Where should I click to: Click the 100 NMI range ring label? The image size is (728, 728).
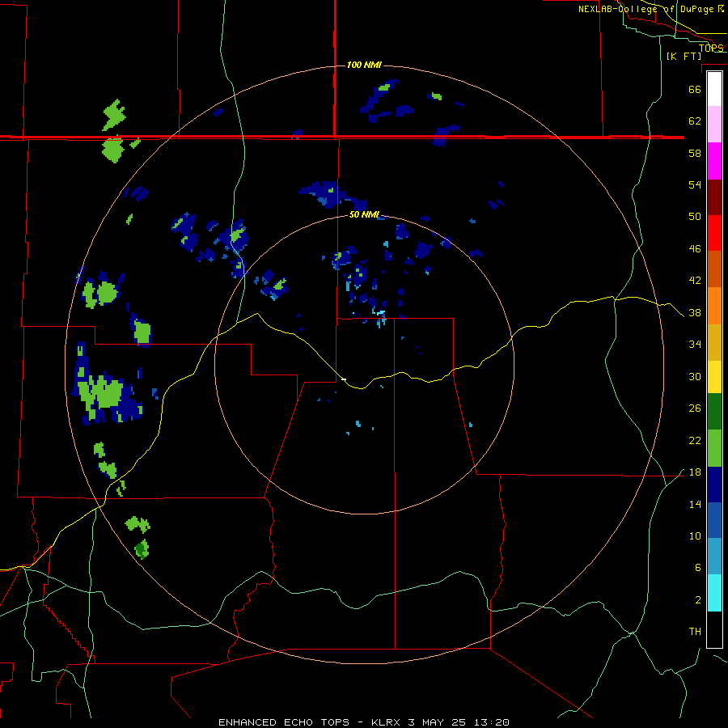coord(364,65)
